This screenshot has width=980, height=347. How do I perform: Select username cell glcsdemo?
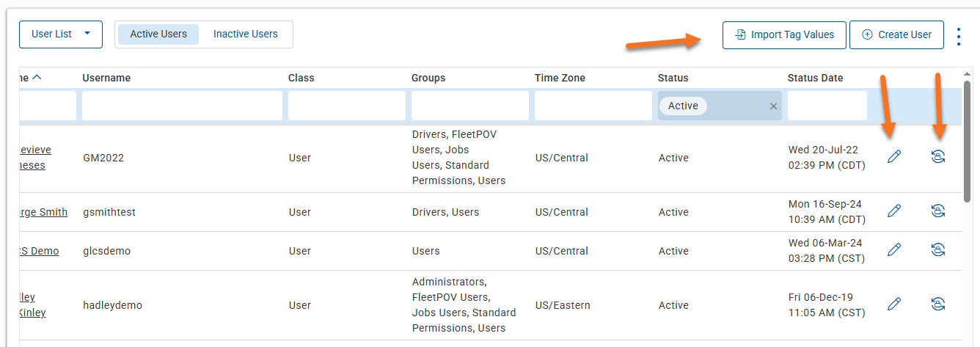(x=107, y=251)
